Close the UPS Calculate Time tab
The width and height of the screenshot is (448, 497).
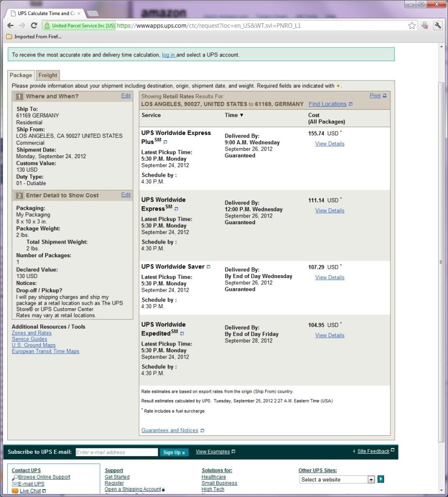tap(79, 13)
